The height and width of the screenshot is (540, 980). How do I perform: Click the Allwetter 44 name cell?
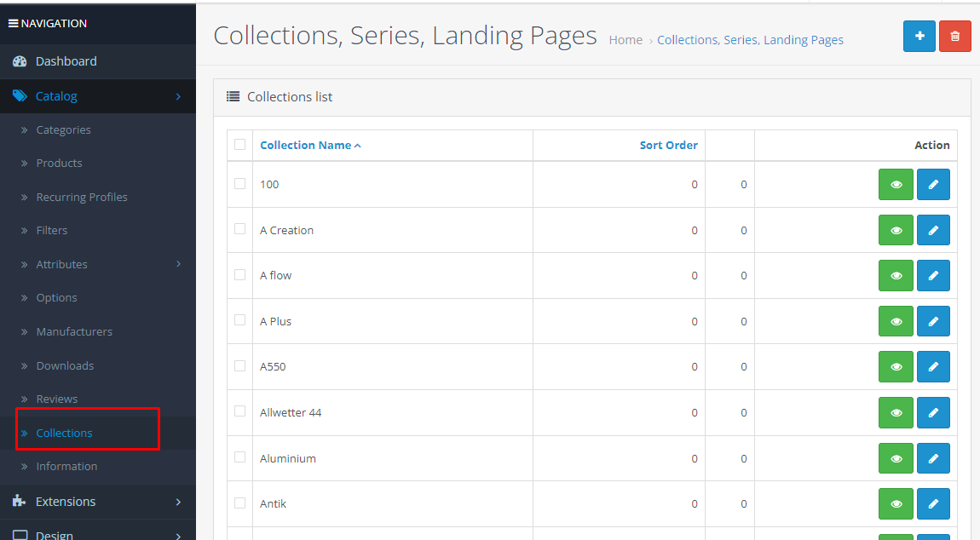[x=393, y=412]
